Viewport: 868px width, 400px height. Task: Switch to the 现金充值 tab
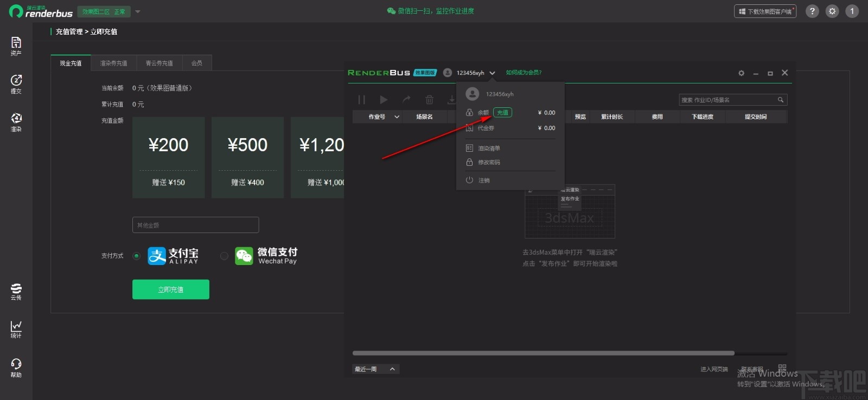71,63
